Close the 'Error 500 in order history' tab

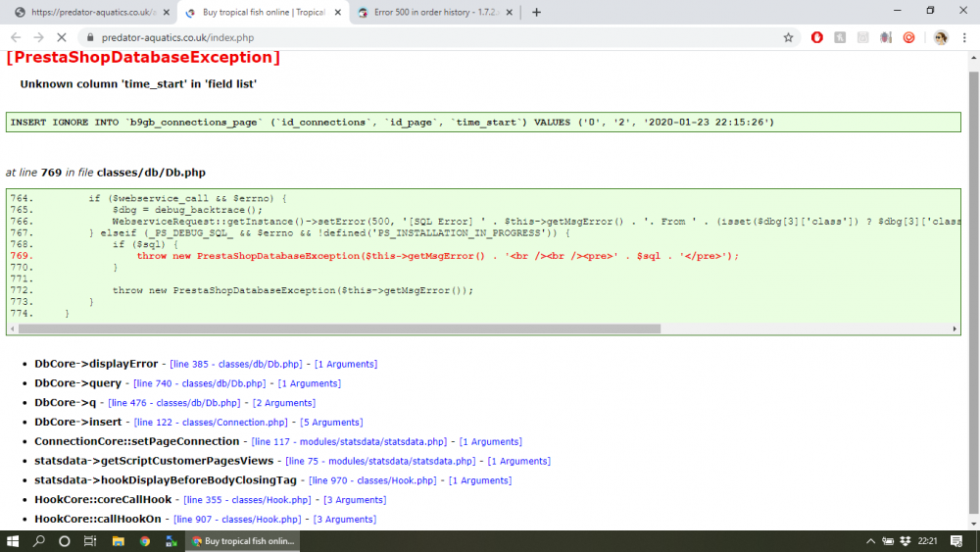(x=509, y=13)
